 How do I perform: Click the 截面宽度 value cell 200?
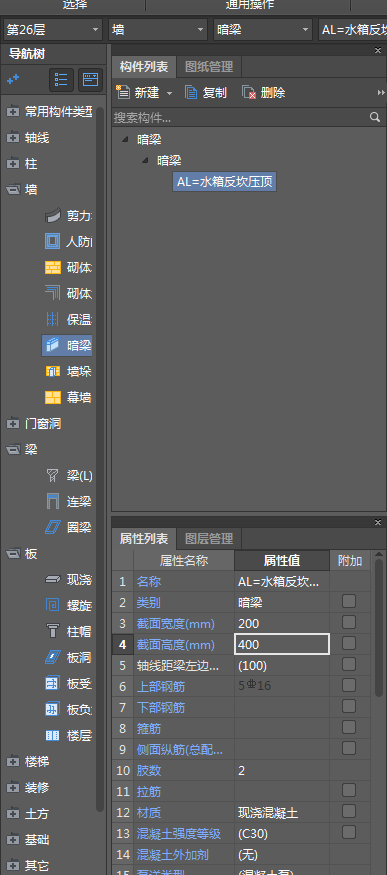point(282,623)
